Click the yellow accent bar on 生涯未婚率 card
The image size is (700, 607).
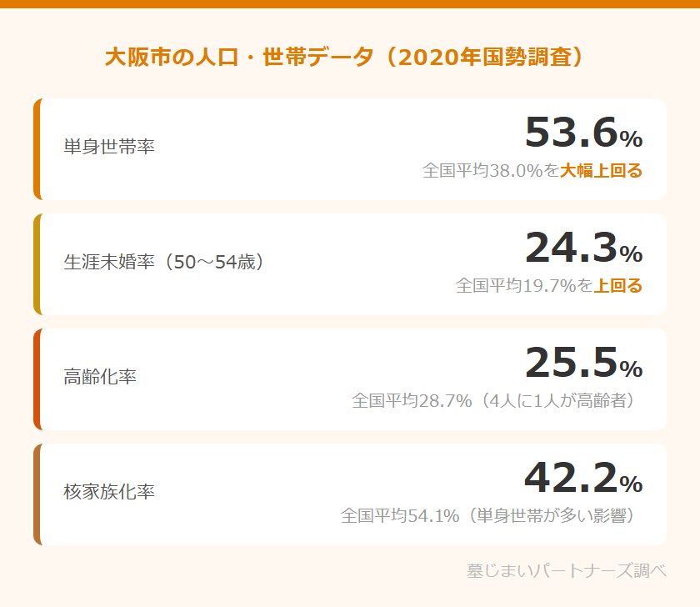pyautogui.click(x=37, y=264)
